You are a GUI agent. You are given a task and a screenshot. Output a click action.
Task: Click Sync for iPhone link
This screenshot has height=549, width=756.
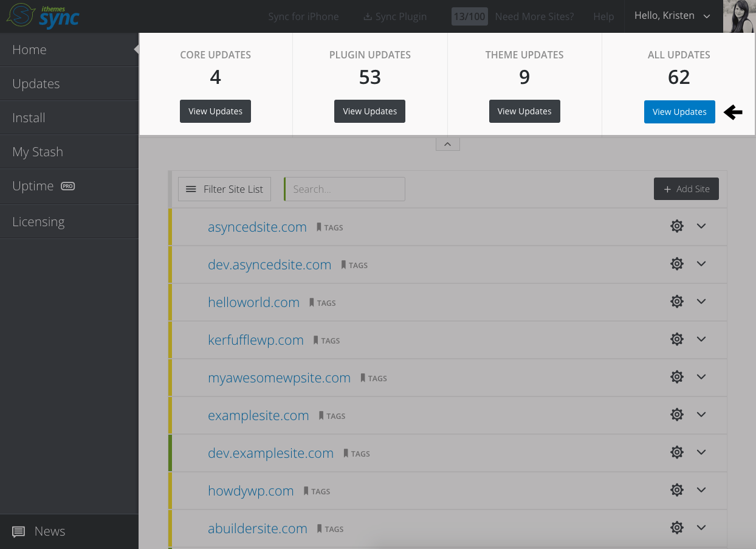pos(303,16)
